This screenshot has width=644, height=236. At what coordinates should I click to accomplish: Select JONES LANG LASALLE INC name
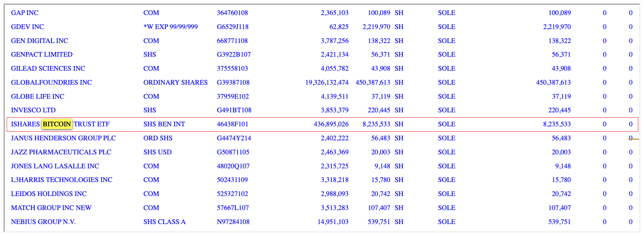tap(55, 166)
